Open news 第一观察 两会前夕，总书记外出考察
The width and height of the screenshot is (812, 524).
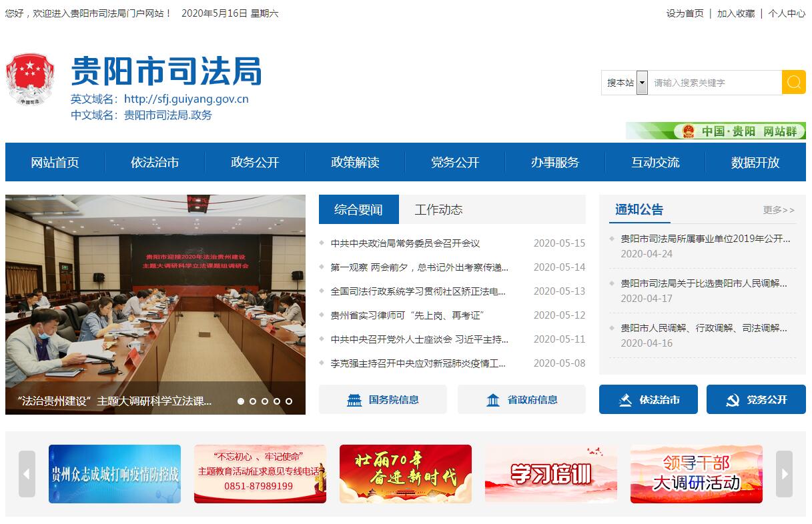point(420,267)
